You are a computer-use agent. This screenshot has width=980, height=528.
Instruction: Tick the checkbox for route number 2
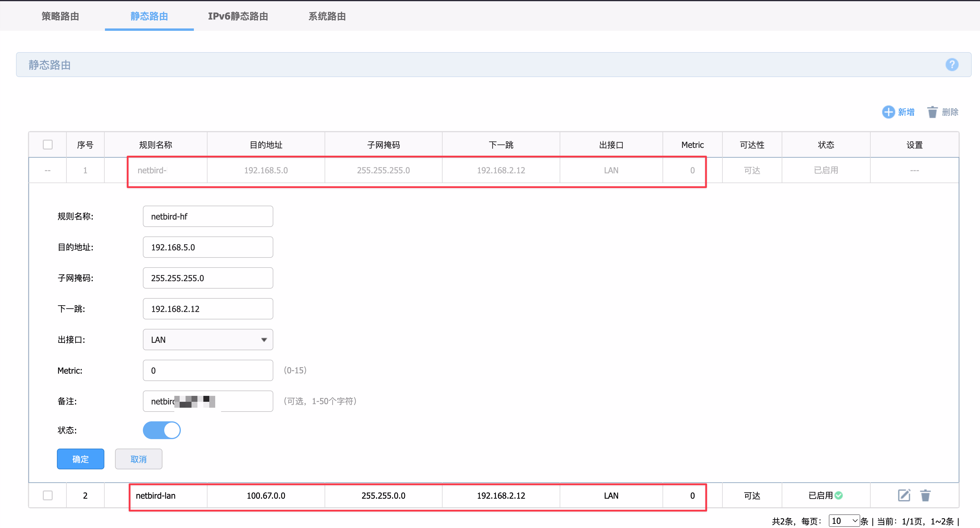tap(47, 495)
